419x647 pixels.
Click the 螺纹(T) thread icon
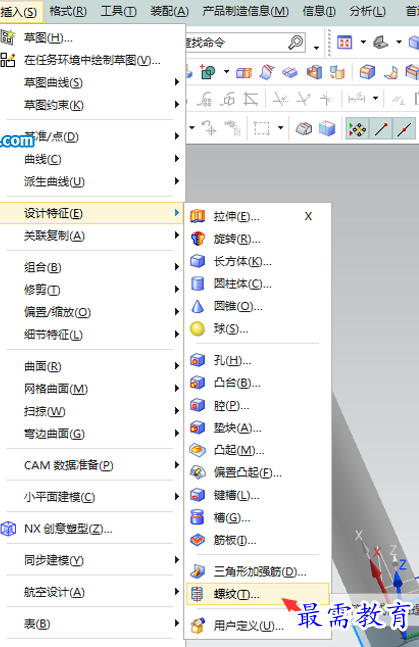coord(197,594)
